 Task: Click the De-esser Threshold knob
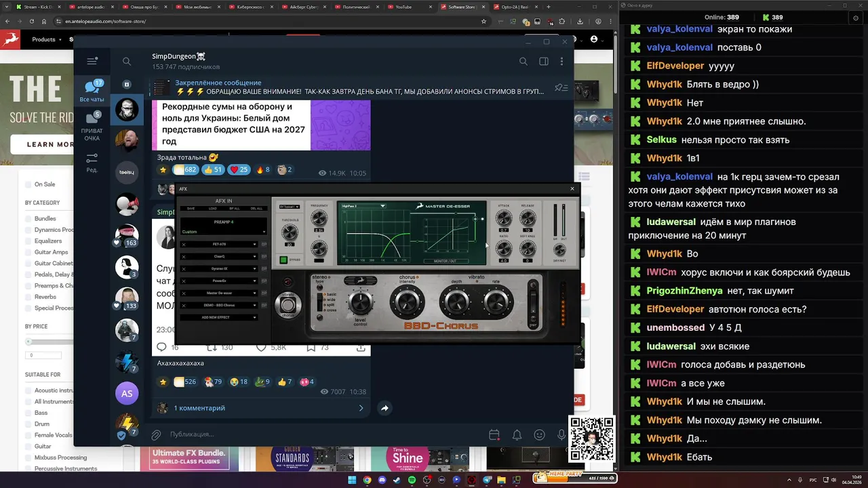(290, 232)
